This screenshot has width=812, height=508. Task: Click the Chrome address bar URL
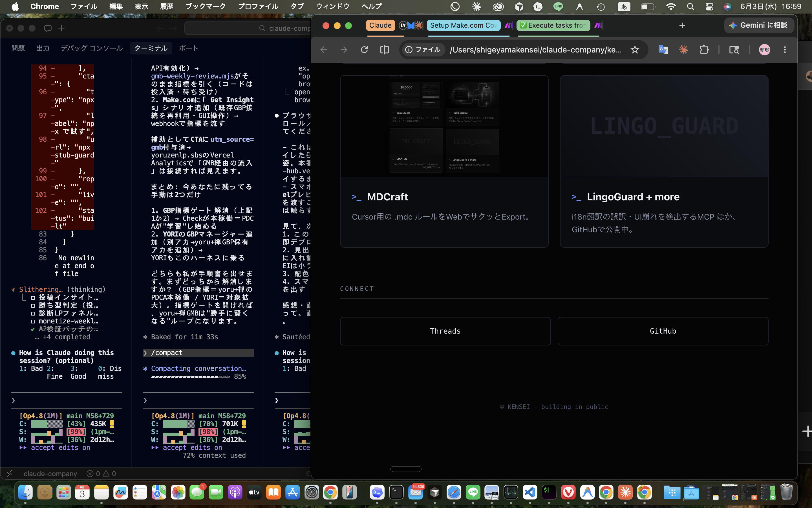click(536, 50)
